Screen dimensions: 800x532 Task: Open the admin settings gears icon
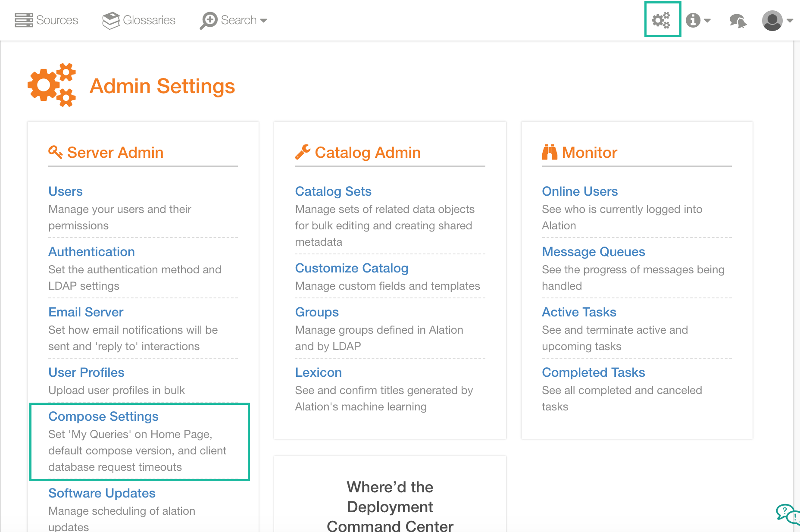pos(661,20)
